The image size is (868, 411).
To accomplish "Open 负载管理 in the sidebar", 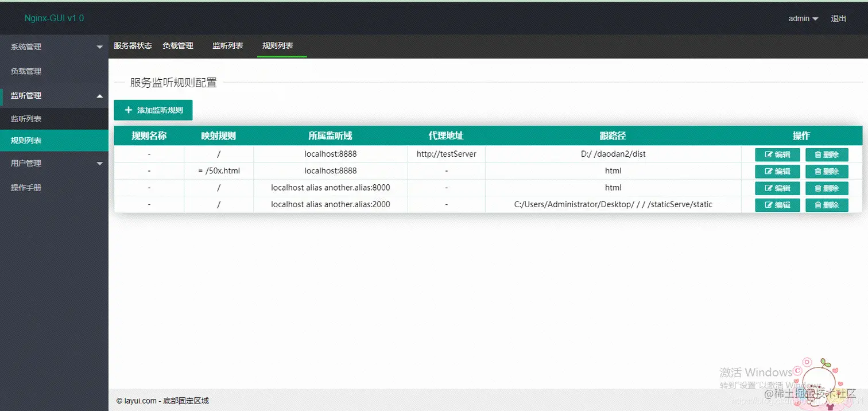I will [x=55, y=71].
